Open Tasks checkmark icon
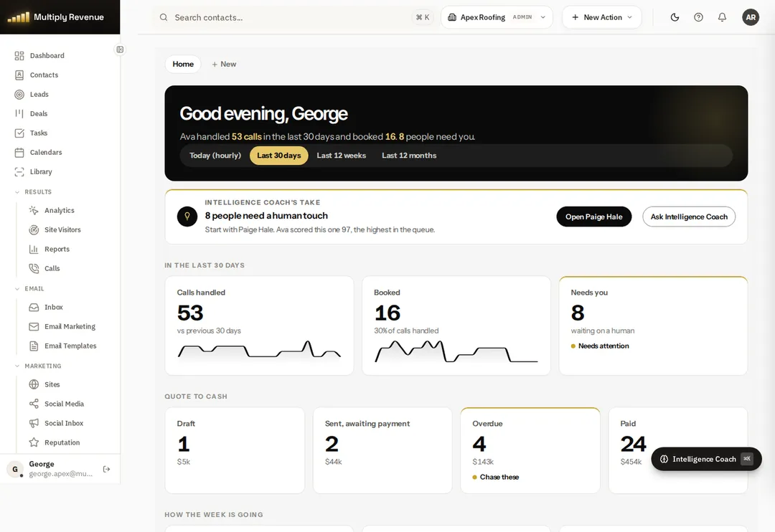Screen dimensions: 775x532 (19, 133)
